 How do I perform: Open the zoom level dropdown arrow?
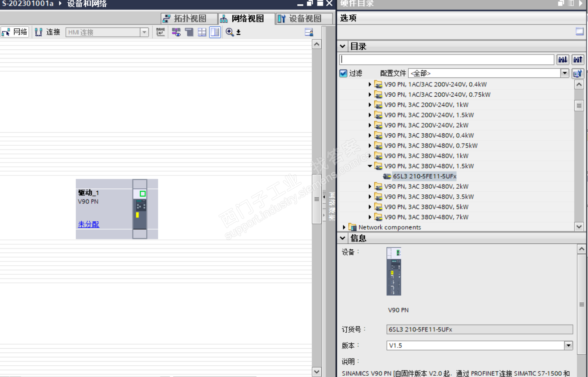239,33
